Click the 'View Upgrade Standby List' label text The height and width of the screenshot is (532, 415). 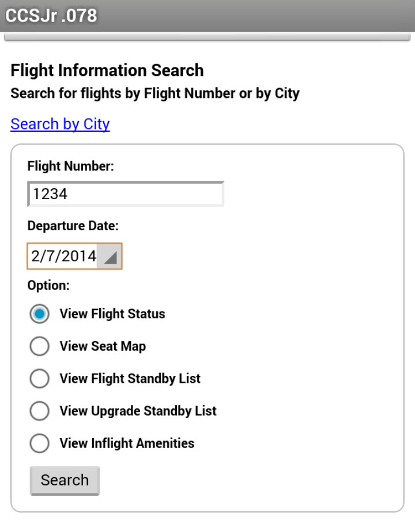(x=138, y=411)
